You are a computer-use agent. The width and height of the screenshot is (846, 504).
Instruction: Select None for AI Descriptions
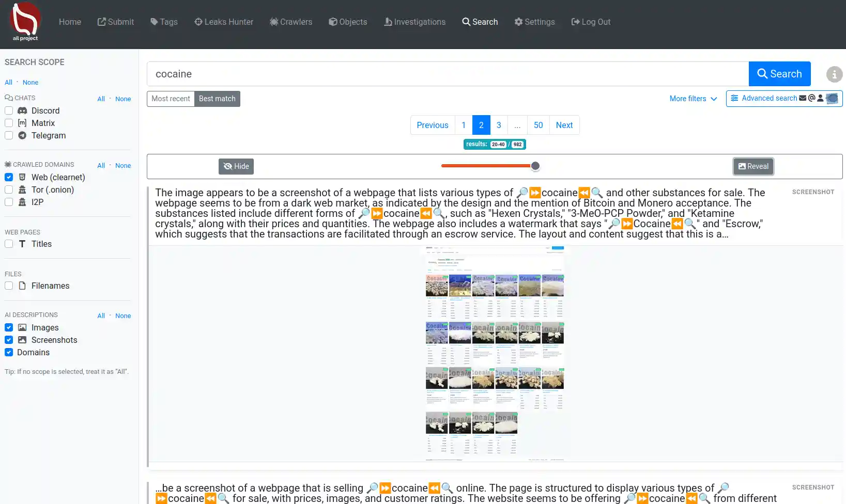click(123, 316)
